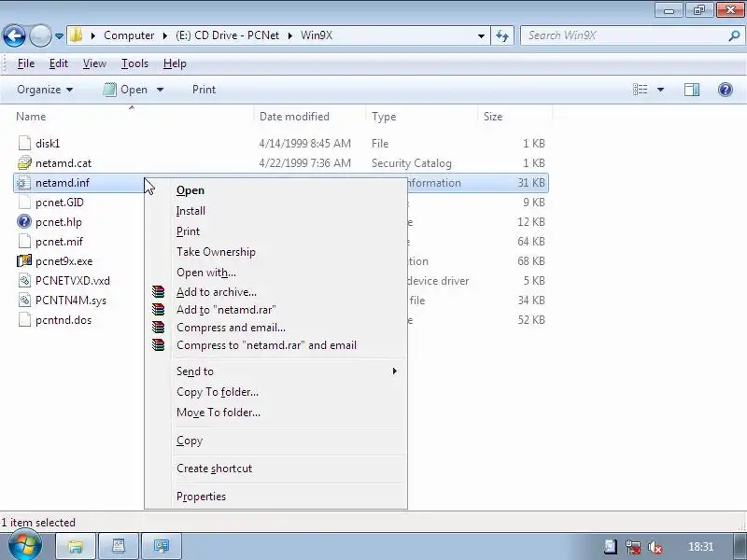Open the recent pages dropdown arrow

(59, 36)
